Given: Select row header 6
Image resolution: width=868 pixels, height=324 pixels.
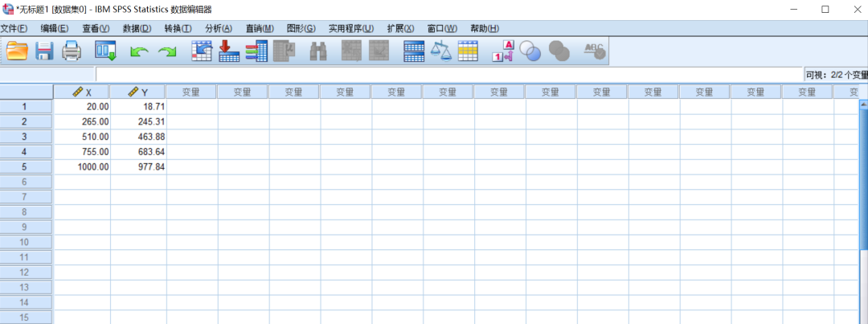Looking at the screenshot, I should (27, 182).
